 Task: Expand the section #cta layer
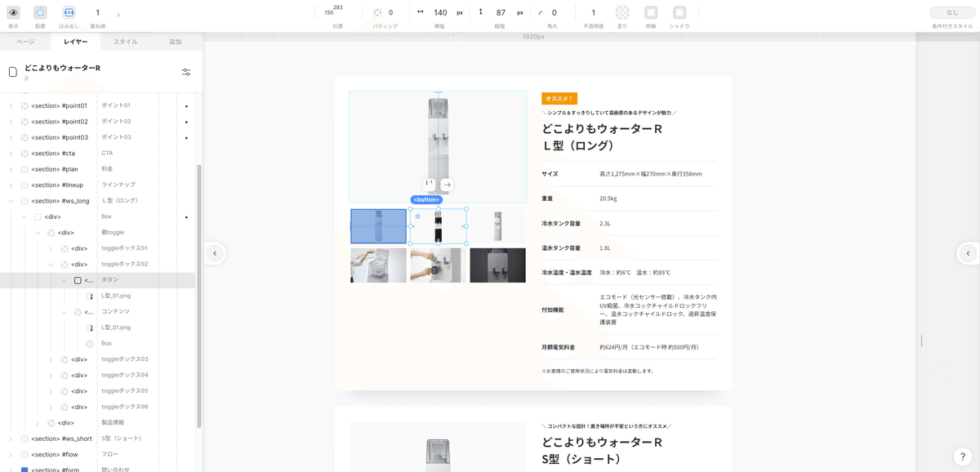click(11, 154)
